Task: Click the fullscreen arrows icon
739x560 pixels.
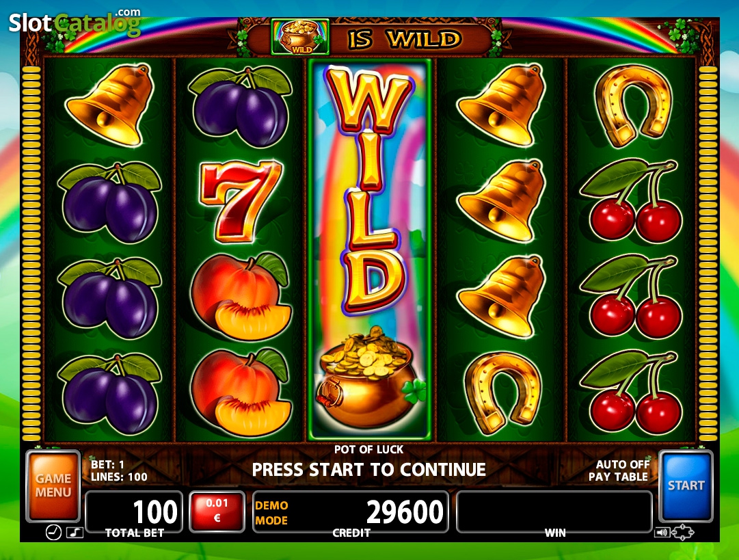Action: [x=682, y=533]
